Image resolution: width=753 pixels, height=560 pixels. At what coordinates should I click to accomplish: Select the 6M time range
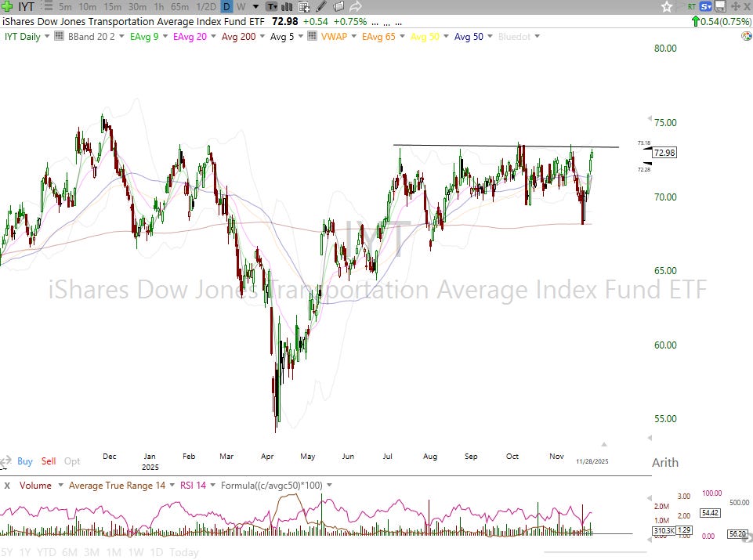click(x=70, y=552)
